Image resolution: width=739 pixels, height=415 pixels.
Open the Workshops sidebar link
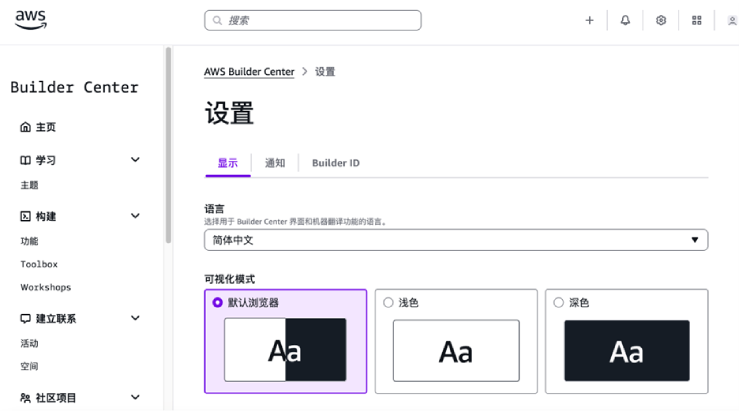(46, 288)
